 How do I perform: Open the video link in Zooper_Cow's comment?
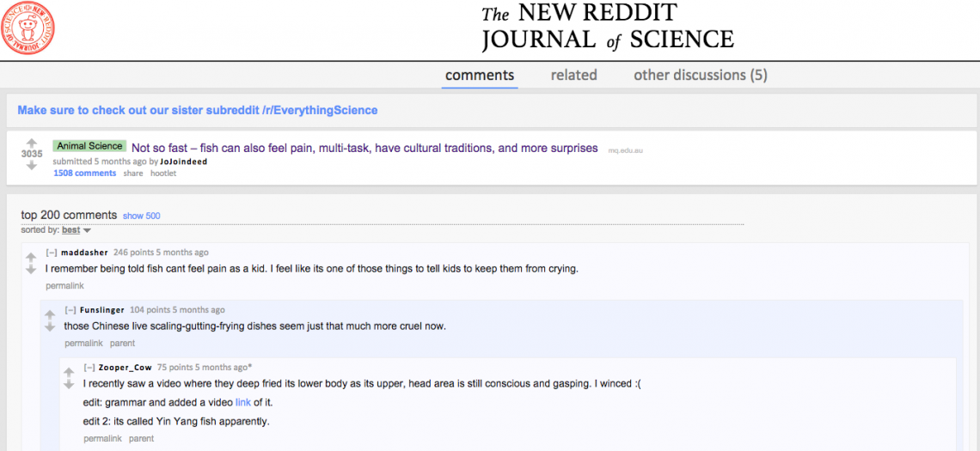click(243, 402)
